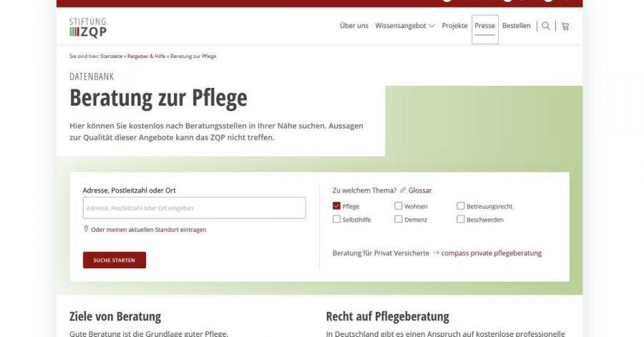The height and width of the screenshot is (337, 644).
Task: Tick the Betreuungsrecht checkbox
Action: tap(460, 205)
